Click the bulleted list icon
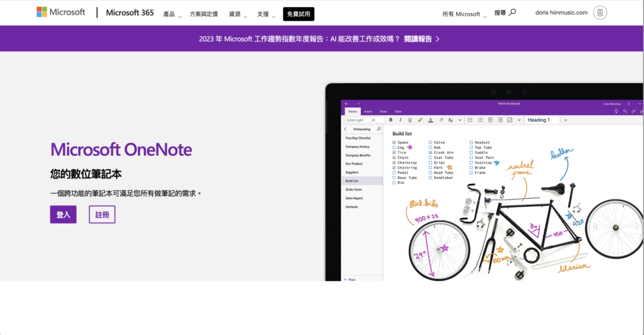The image size is (644, 335). coord(470,119)
